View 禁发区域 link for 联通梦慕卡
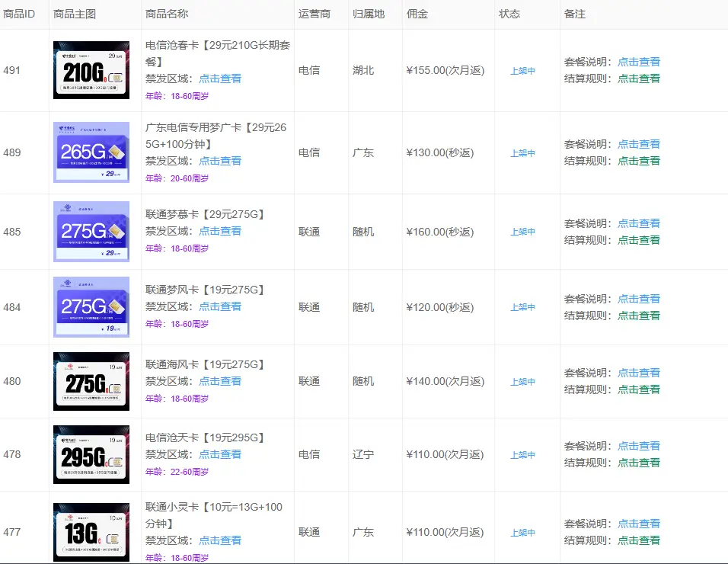Viewport: 728px width, 564px height. coord(220,231)
